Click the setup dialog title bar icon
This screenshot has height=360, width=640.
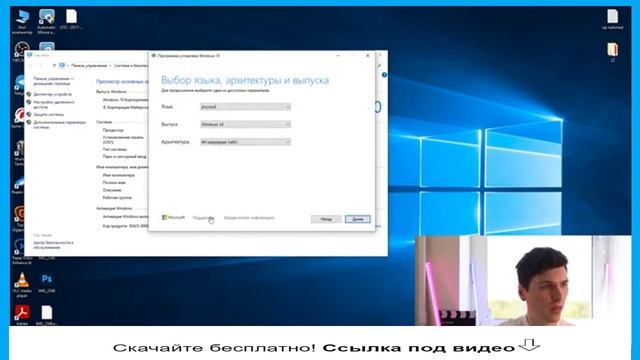[x=154, y=56]
